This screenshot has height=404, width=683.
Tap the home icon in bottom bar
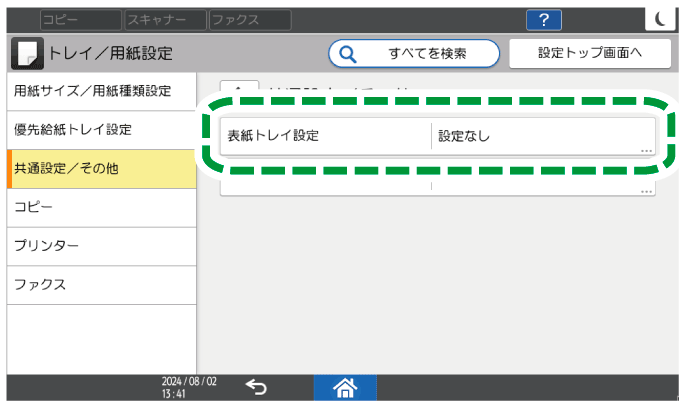pos(345,387)
